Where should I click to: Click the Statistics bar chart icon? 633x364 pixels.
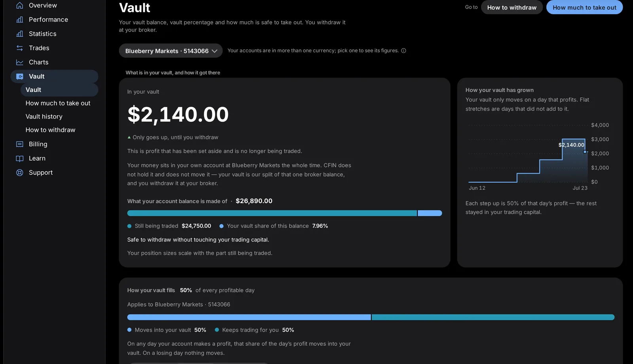(19, 34)
